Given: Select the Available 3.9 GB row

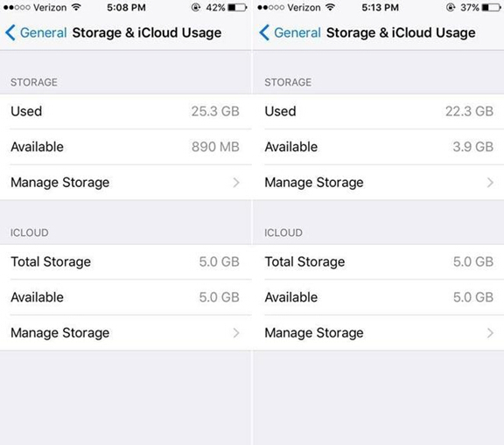Looking at the screenshot, I should coord(379,147).
